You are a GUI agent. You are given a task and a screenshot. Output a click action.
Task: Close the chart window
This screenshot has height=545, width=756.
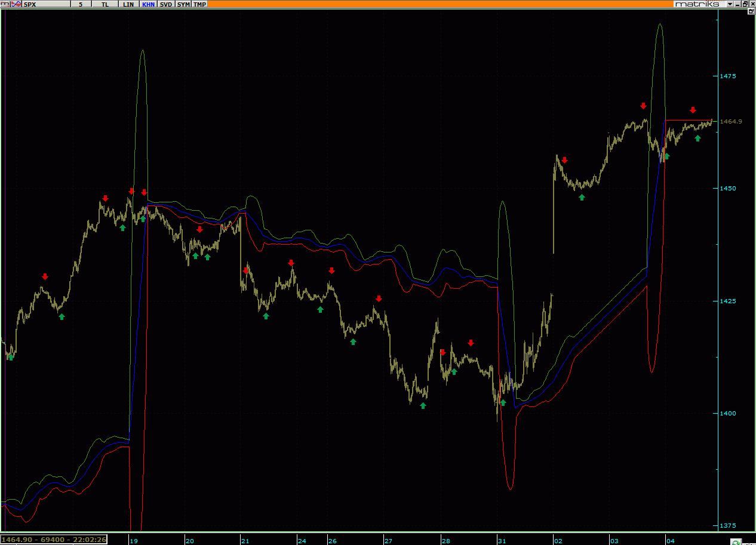[x=752, y=4]
